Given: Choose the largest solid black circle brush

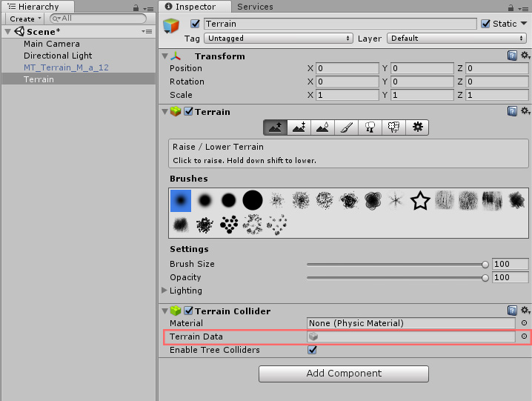Looking at the screenshot, I should (x=253, y=200).
